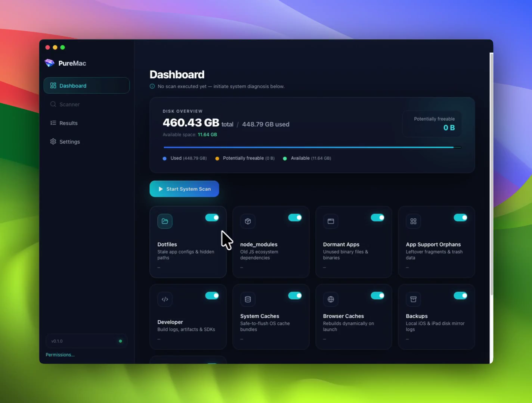Click the blue Used legend dot

click(x=165, y=159)
